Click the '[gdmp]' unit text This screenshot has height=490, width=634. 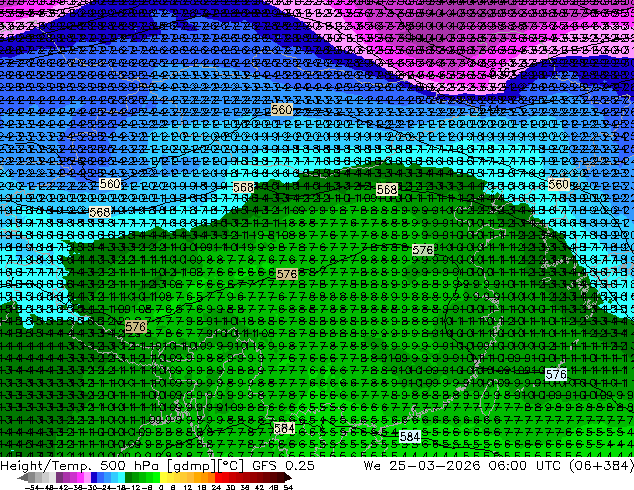click(192, 466)
